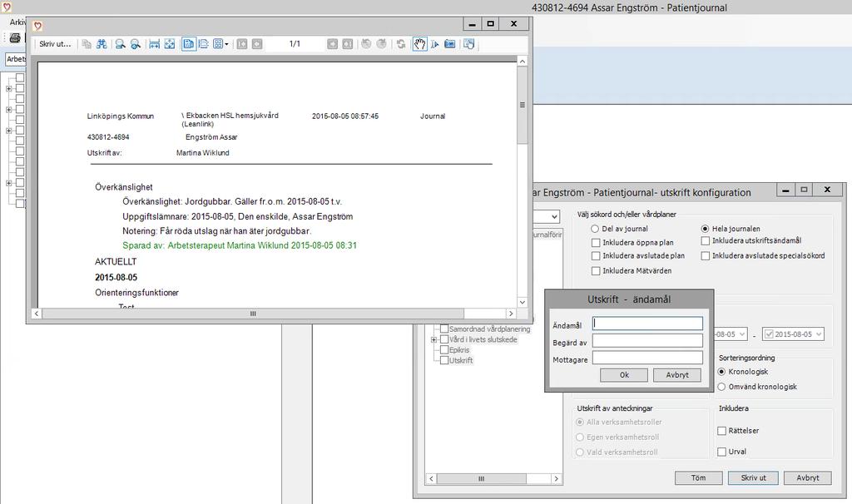Choose Omvänd kronologisk sorting option
This screenshot has height=504, width=852.
click(721, 387)
